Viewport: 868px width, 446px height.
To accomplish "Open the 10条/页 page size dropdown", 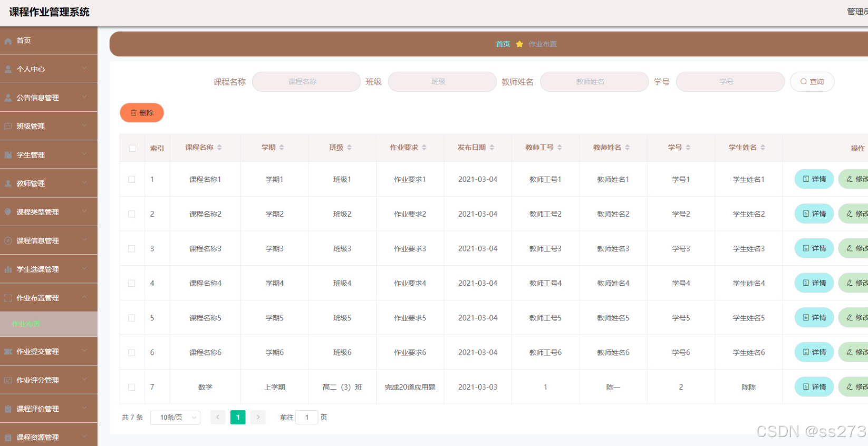I will 175,418.
